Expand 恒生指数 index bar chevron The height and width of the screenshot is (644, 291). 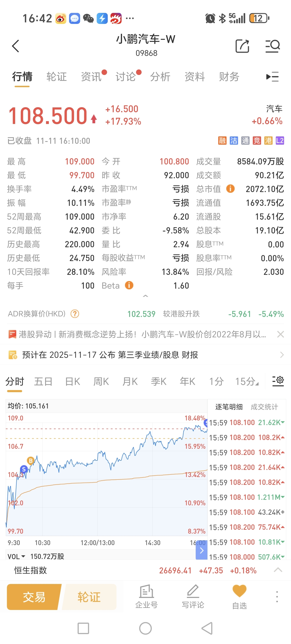click(278, 570)
